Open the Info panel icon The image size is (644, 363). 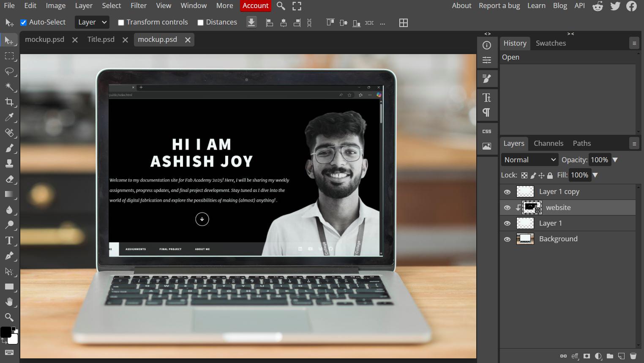coord(487,45)
